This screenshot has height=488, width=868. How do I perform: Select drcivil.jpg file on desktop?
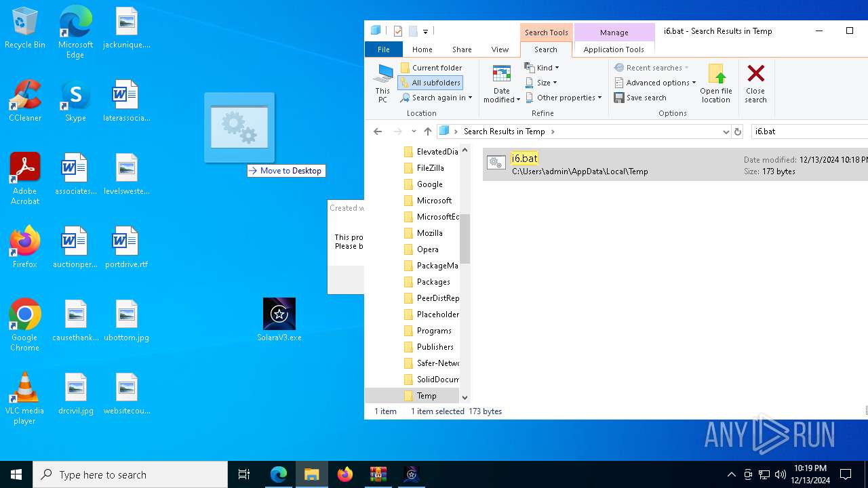click(x=75, y=394)
